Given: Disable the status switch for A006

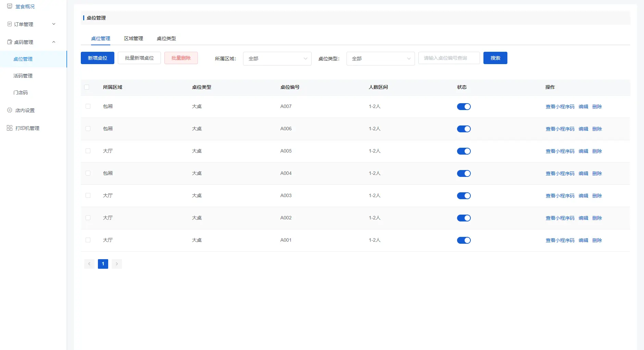Looking at the screenshot, I should tap(464, 129).
